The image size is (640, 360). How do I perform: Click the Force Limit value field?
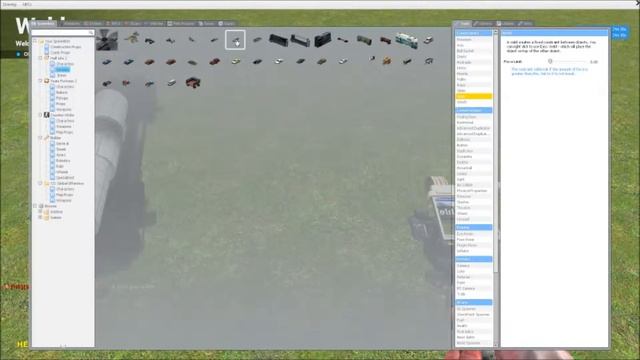click(x=595, y=62)
